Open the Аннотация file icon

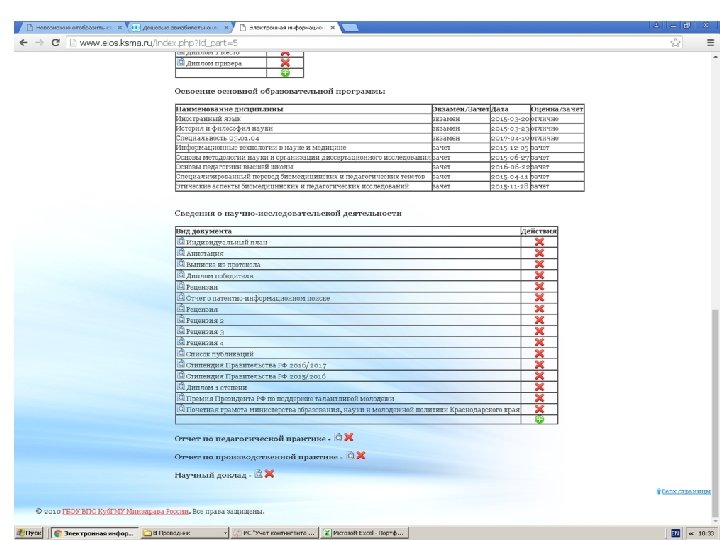[181, 252]
